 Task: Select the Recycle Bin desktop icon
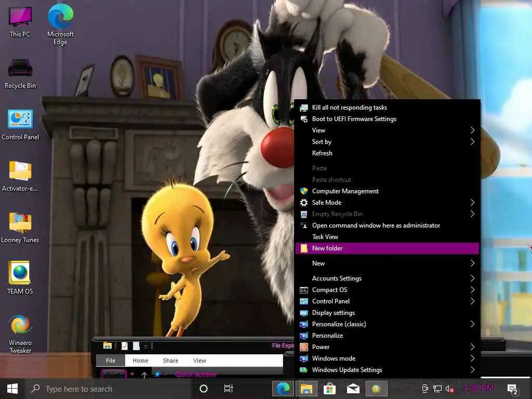coord(20,74)
